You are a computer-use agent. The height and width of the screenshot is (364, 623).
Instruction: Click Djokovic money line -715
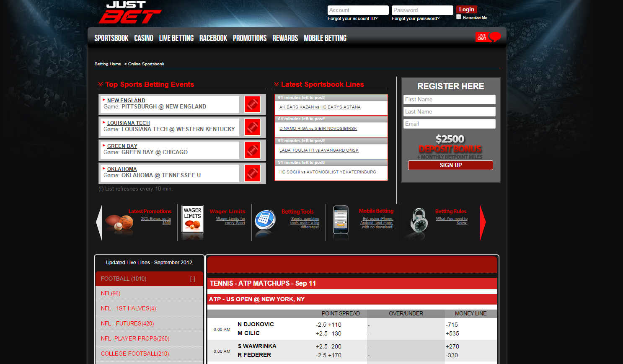coord(452,325)
